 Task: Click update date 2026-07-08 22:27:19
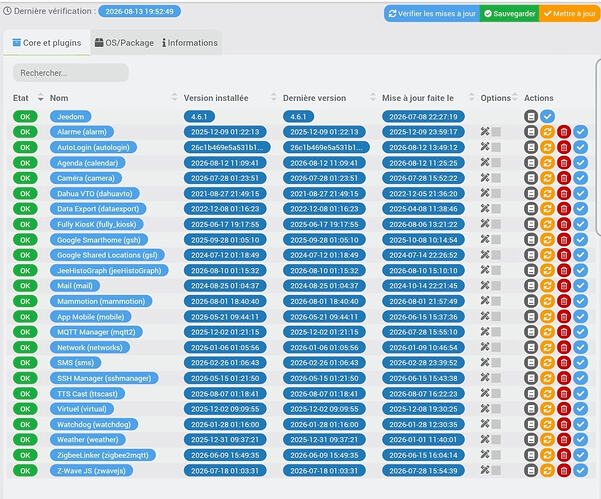[423, 117]
